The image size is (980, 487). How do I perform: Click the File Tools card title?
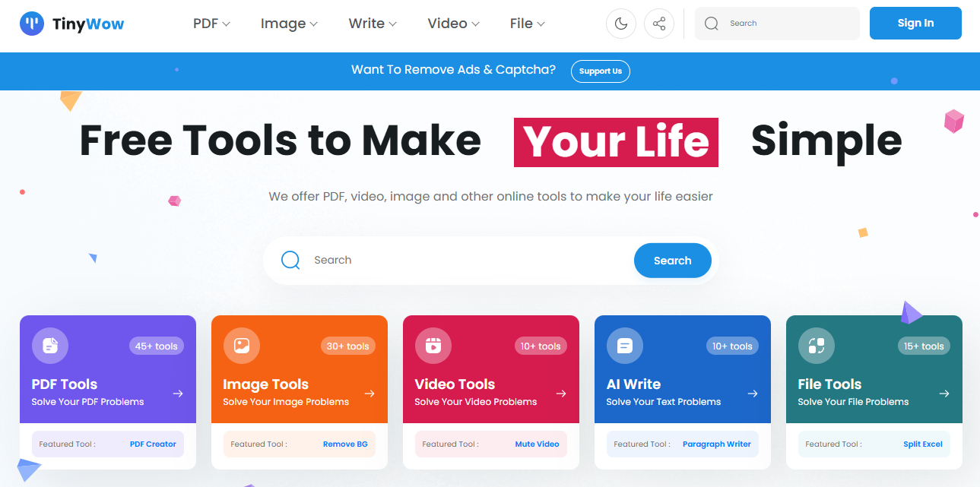coord(829,384)
